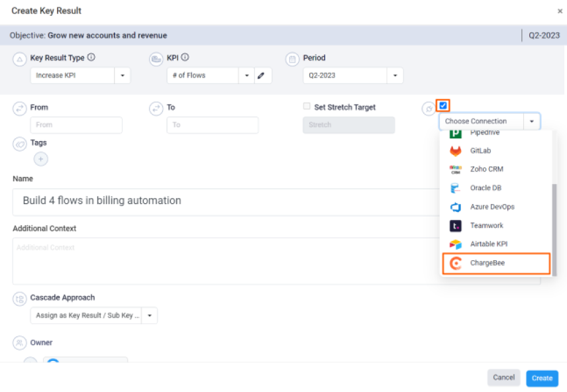Select Airtable KPI from the connection list
This screenshot has width=567, height=392.
point(496,244)
